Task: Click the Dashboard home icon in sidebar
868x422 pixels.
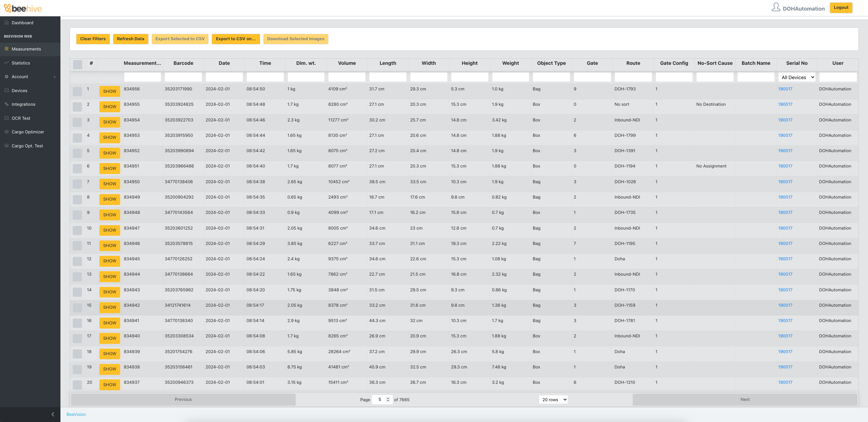Action: coord(6,23)
